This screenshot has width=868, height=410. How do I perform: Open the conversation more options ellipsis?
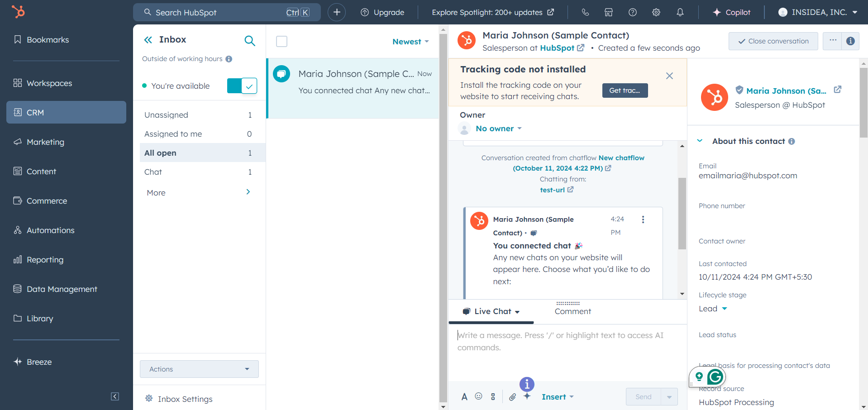pyautogui.click(x=832, y=41)
